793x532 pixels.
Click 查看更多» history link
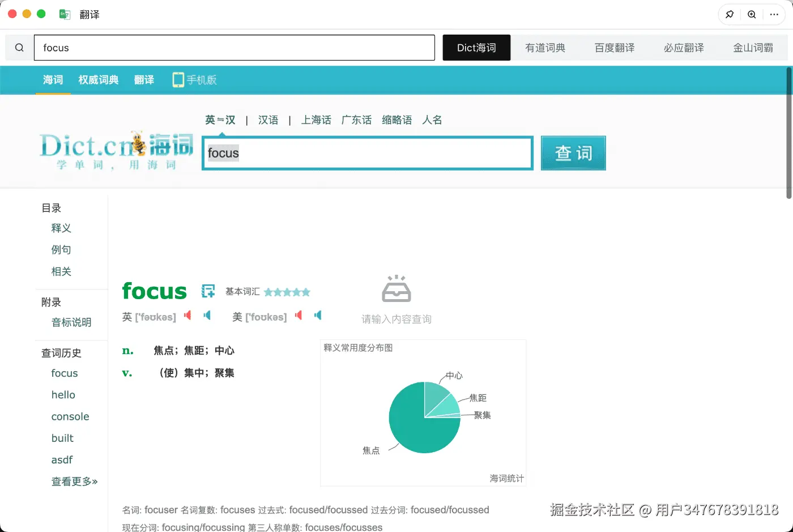(74, 482)
